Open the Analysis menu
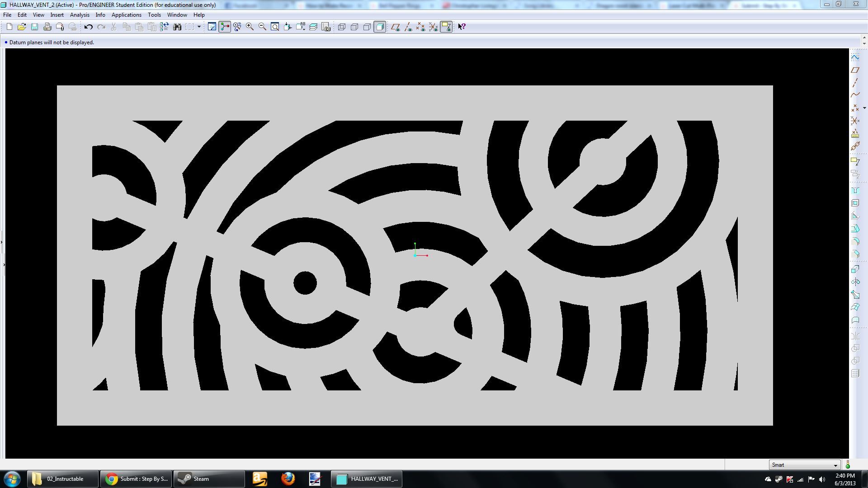This screenshot has height=488, width=868. point(80,15)
